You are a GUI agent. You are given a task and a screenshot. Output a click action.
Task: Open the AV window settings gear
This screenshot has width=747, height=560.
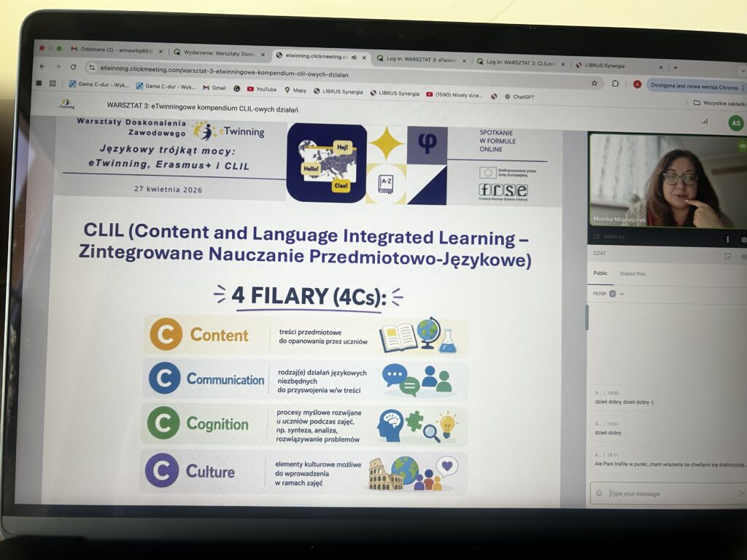coord(743,240)
